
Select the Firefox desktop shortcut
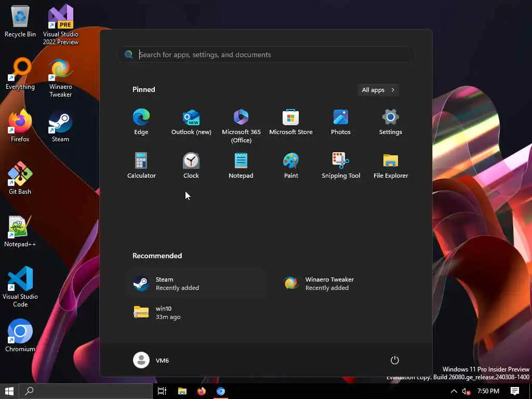pos(20,126)
